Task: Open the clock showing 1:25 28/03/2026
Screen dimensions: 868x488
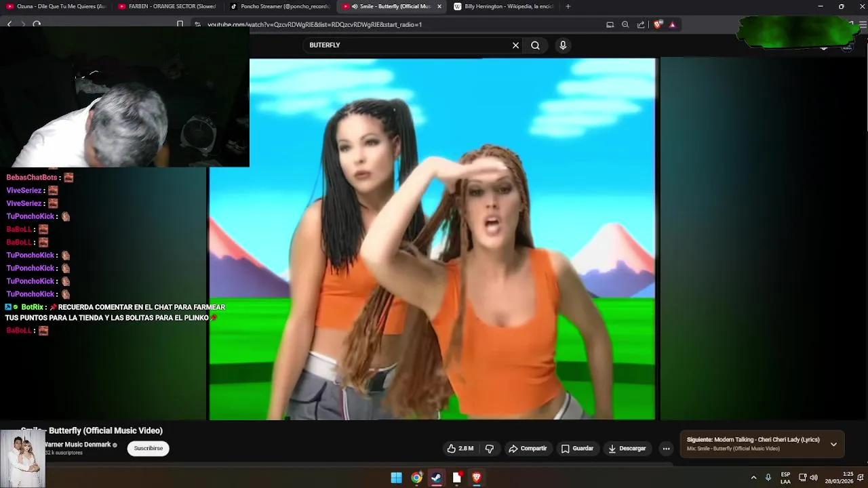Action: coord(839,478)
